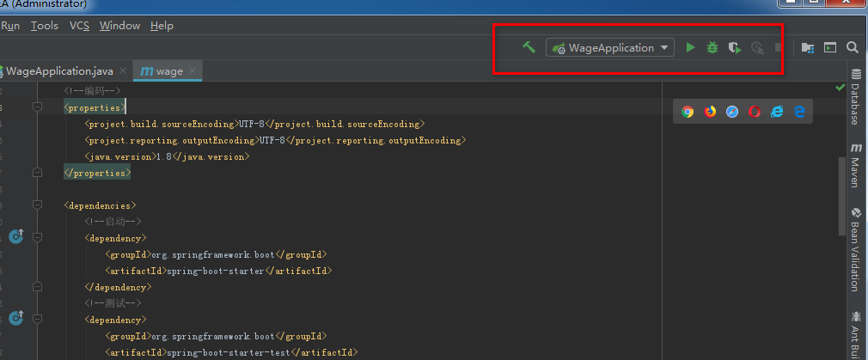The image size is (868, 360).
Task: Click the opening properties tag text
Action: (95, 107)
